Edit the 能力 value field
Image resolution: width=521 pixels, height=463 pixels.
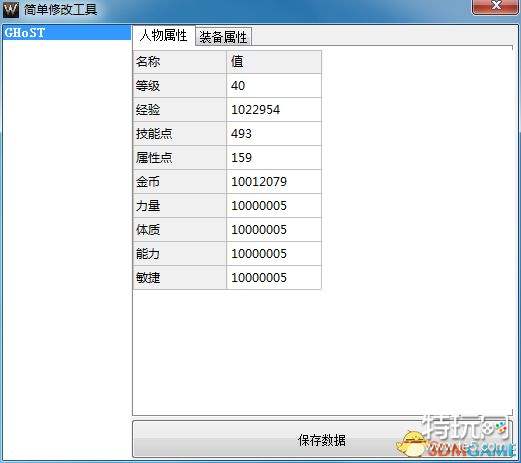click(x=274, y=254)
